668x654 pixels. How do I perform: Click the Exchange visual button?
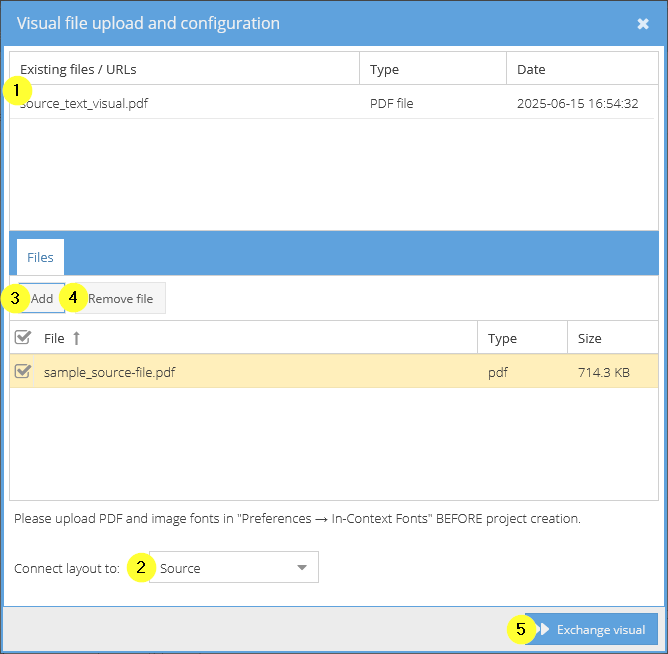[x=591, y=629]
